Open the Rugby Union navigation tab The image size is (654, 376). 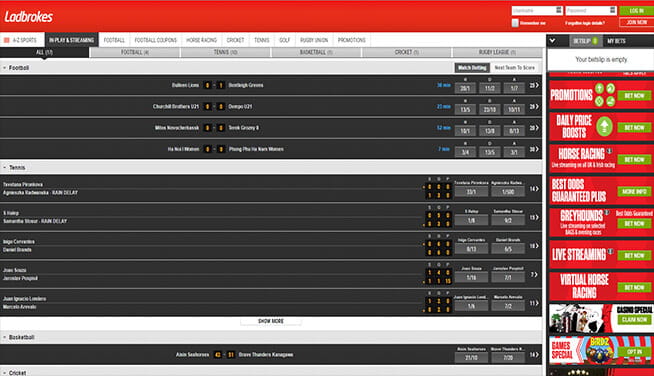coord(314,40)
